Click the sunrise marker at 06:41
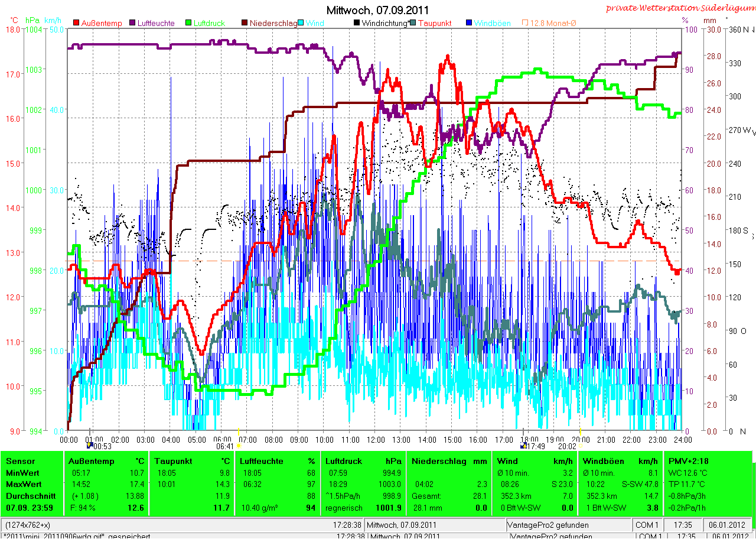 (x=239, y=446)
